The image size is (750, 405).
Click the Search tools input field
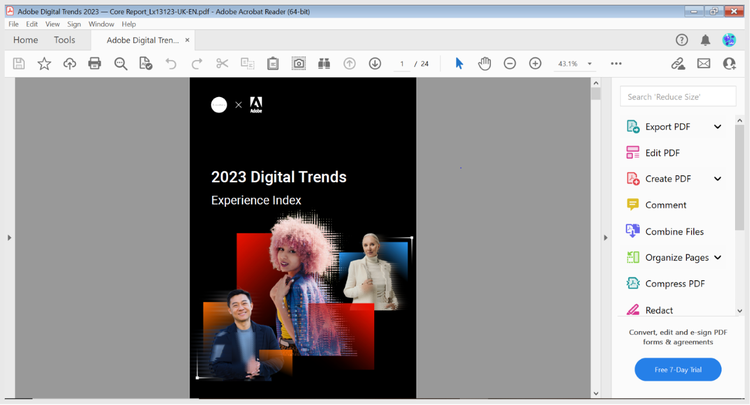pyautogui.click(x=677, y=97)
